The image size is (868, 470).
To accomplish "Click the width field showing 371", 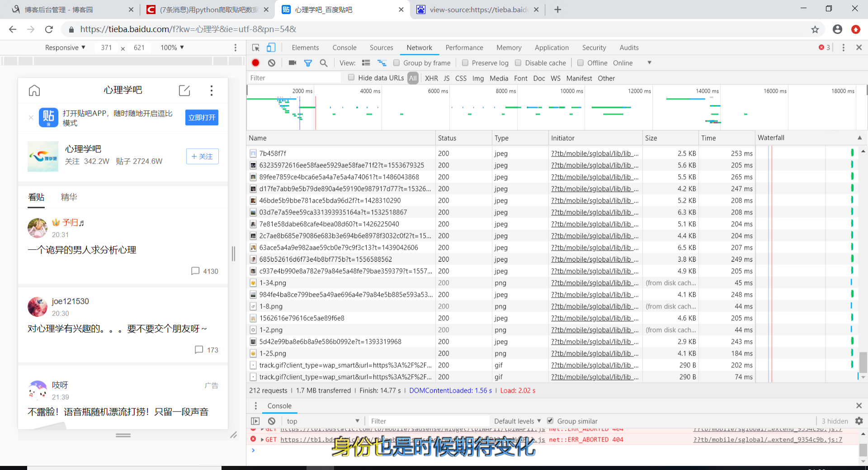I will (106, 47).
